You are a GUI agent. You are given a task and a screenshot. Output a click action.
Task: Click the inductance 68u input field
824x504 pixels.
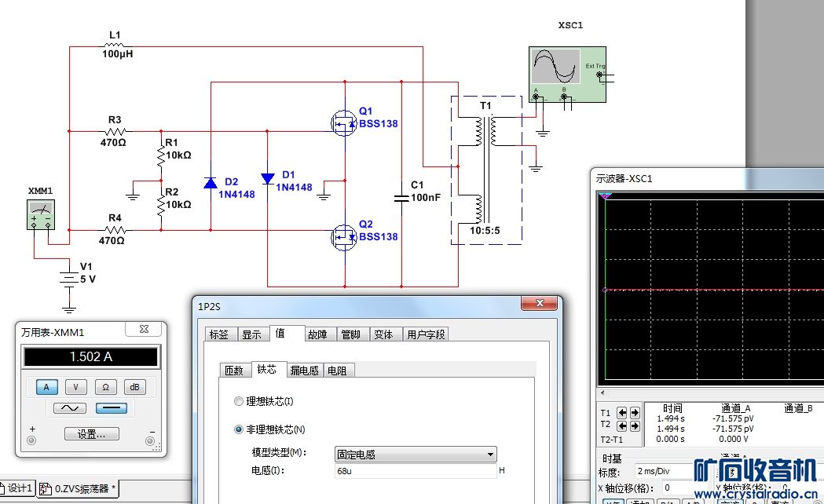point(416,471)
